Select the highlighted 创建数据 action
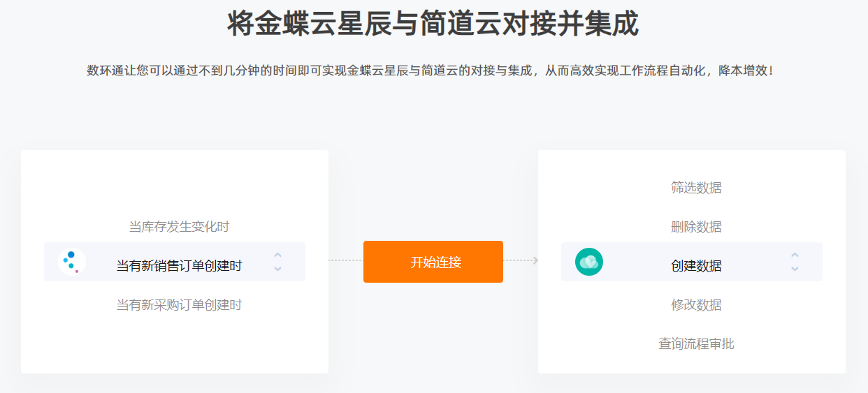 click(696, 266)
